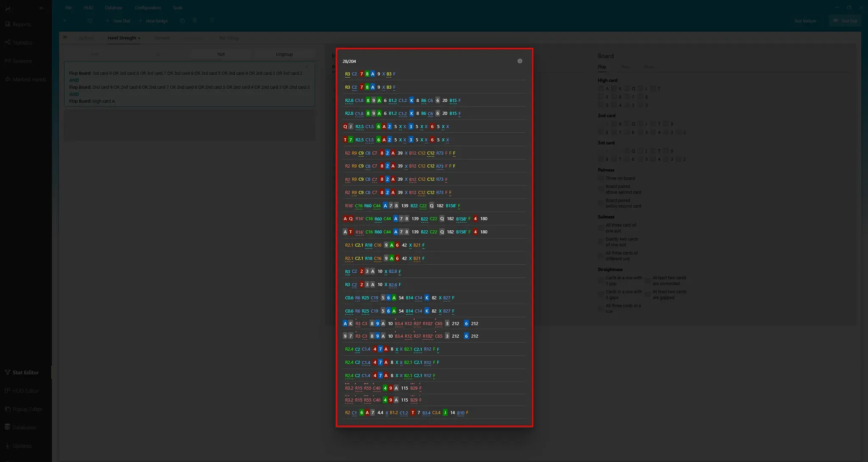Open hand list settings gear

[520, 61]
